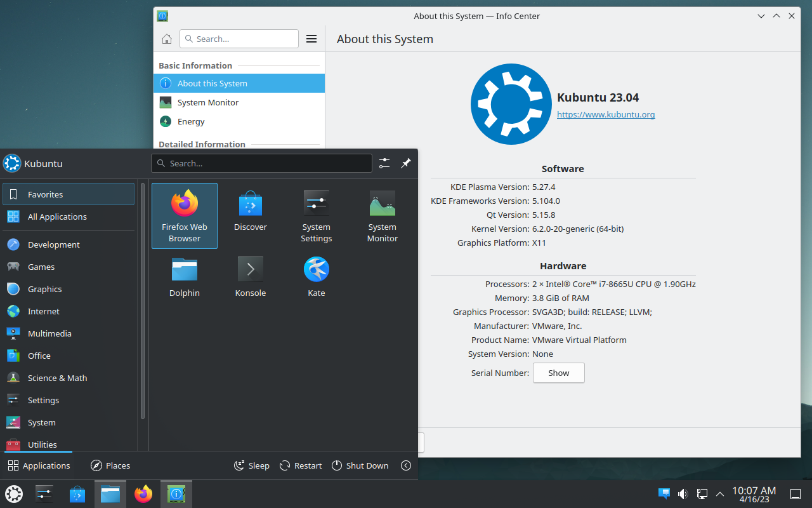Open the Info Center hamburger menu
This screenshot has width=812, height=508.
click(x=311, y=39)
